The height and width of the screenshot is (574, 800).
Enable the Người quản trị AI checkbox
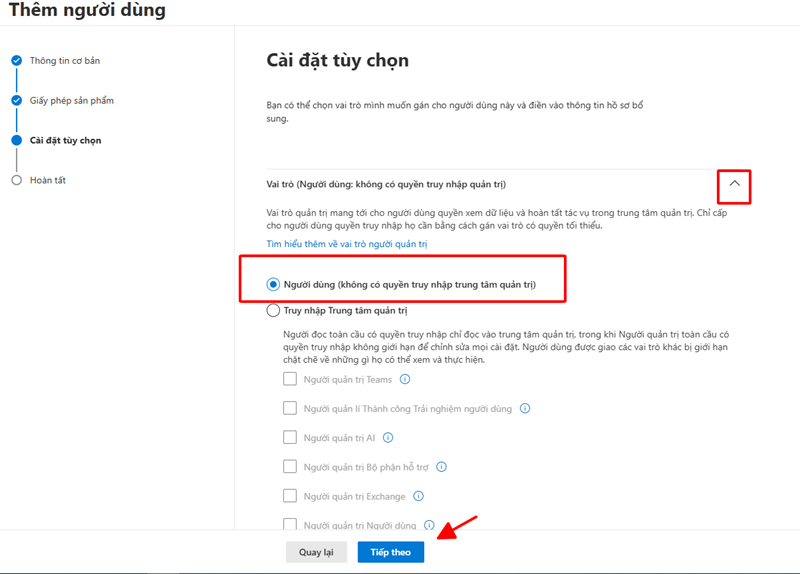tap(290, 438)
